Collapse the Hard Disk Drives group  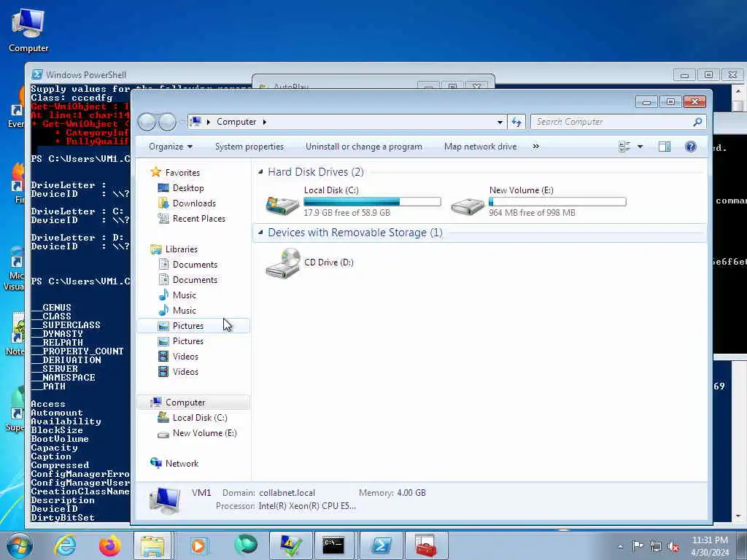[260, 171]
